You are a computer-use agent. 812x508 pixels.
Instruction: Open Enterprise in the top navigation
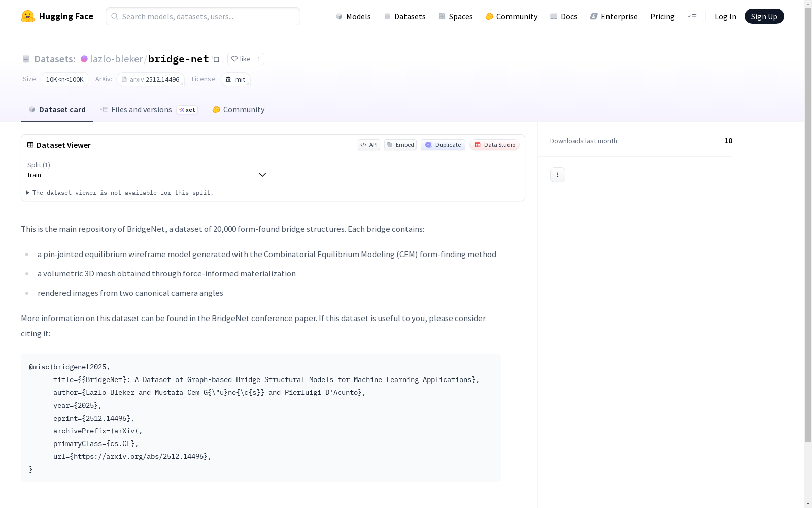tap(614, 16)
